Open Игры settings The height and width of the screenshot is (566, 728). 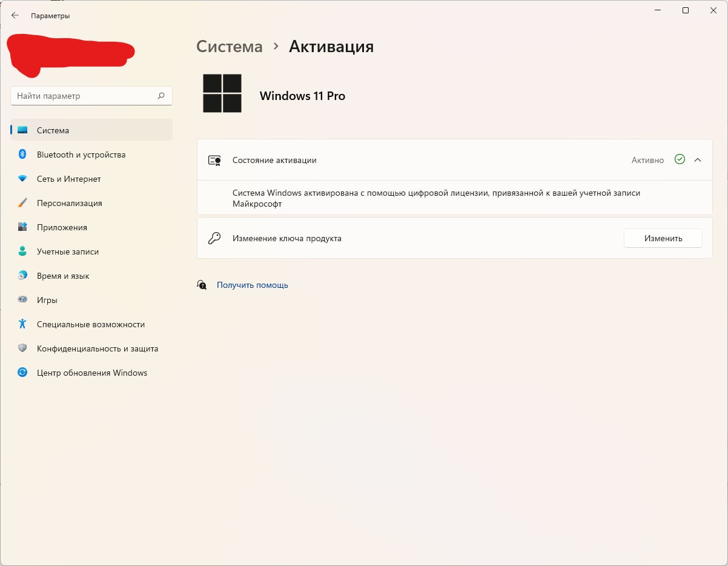(x=91, y=300)
